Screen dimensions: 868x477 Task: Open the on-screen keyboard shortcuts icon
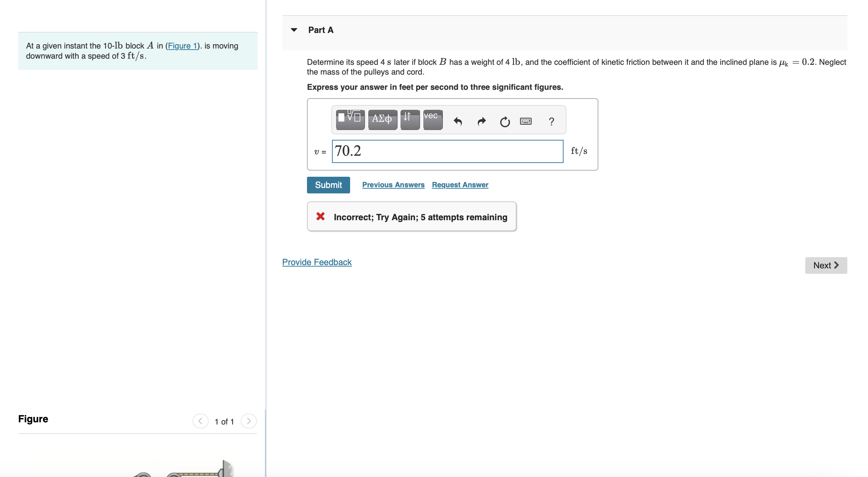526,121
